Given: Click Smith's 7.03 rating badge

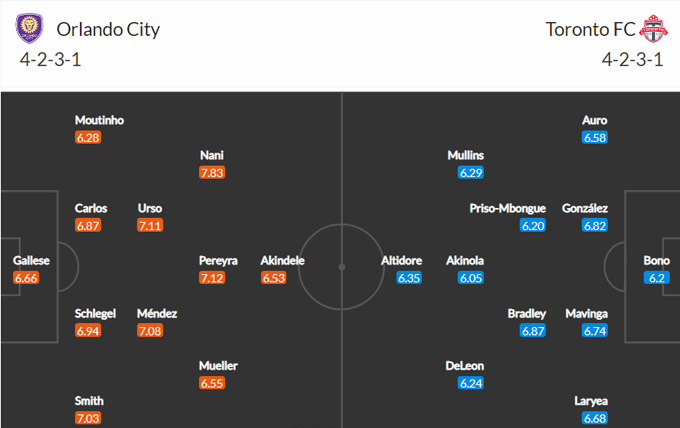Looking at the screenshot, I should click(88, 419).
